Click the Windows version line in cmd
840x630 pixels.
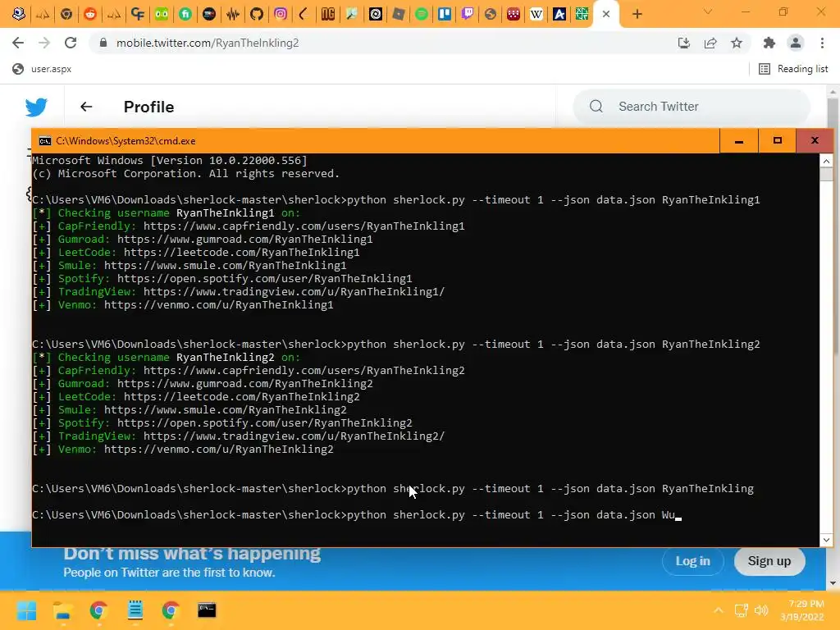point(170,160)
